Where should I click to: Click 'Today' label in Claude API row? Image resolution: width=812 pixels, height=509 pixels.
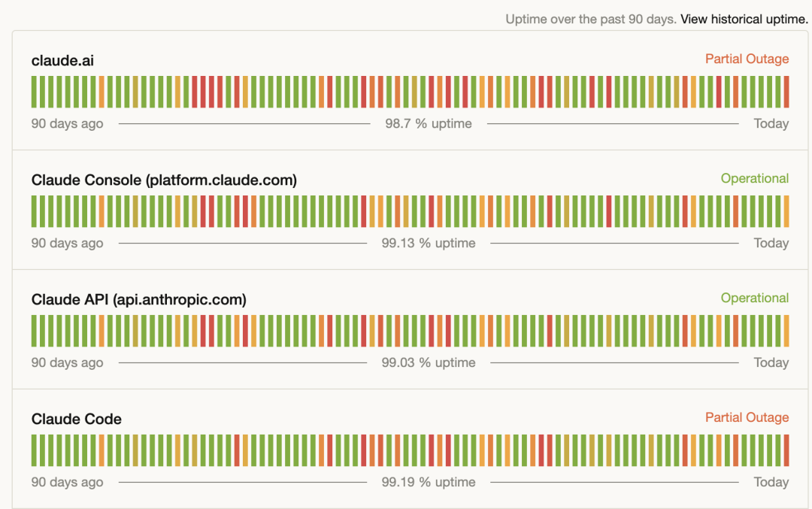tap(771, 362)
